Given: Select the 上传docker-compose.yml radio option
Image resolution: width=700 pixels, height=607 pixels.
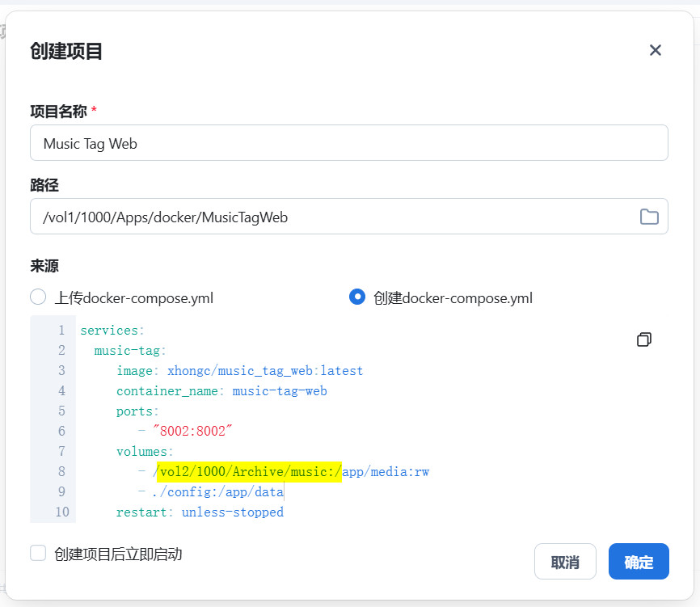Looking at the screenshot, I should pos(38,297).
